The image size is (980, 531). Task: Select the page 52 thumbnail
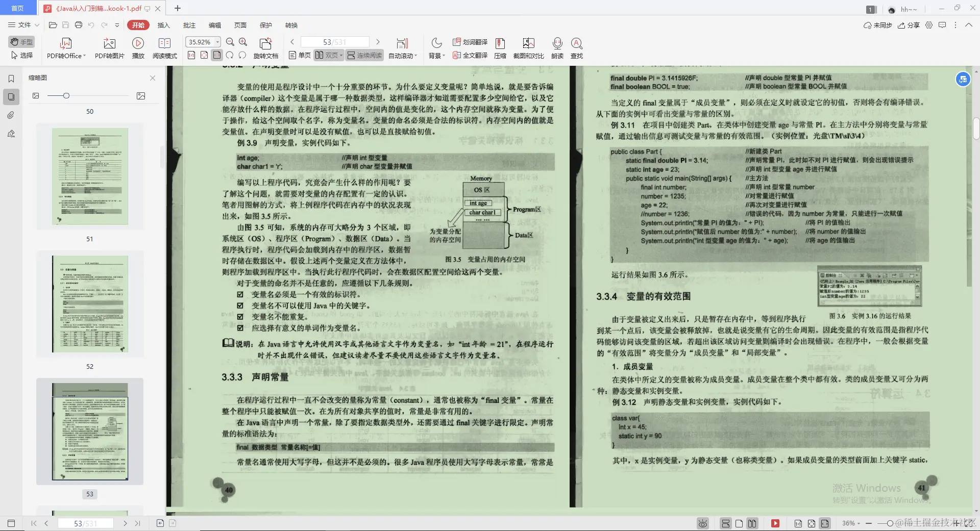pos(90,304)
